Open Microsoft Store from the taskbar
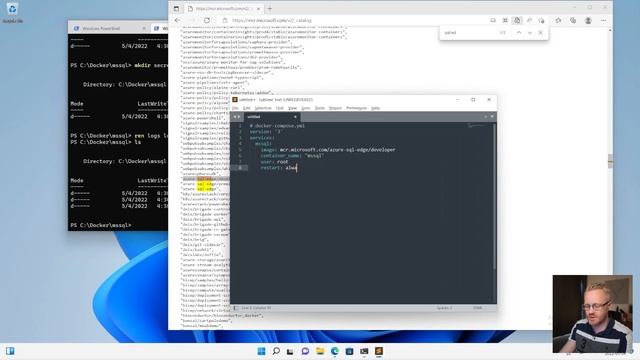 [x=349, y=351]
